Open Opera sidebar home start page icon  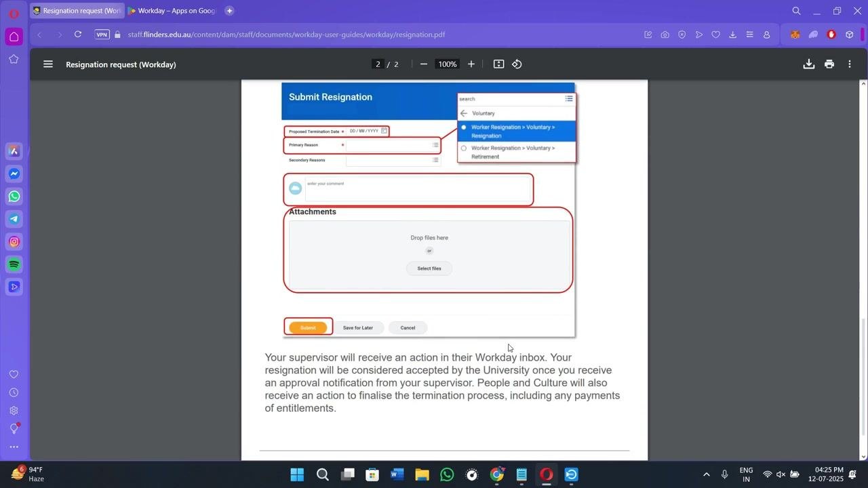(x=14, y=37)
